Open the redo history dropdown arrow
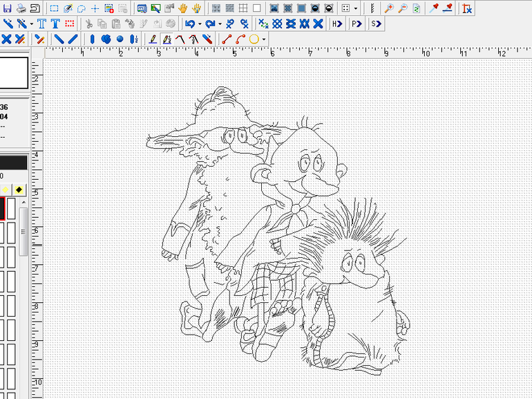Image resolution: width=532 pixels, height=399 pixels. point(220,24)
